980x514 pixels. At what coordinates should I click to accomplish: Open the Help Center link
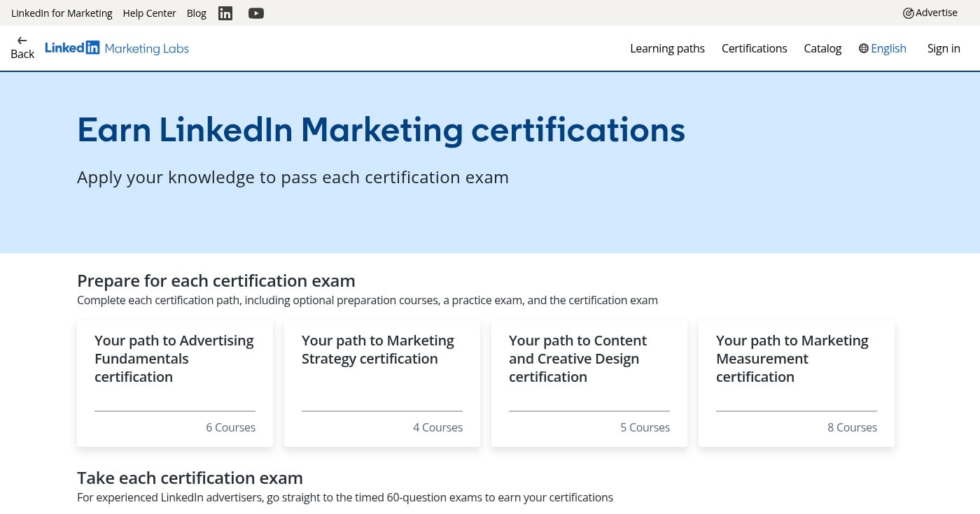click(149, 13)
